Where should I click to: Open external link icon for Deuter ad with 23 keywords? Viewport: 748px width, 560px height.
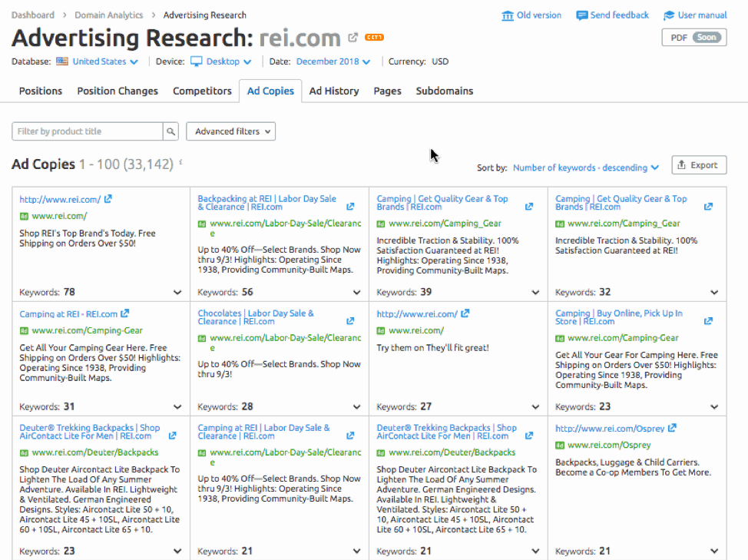172,436
